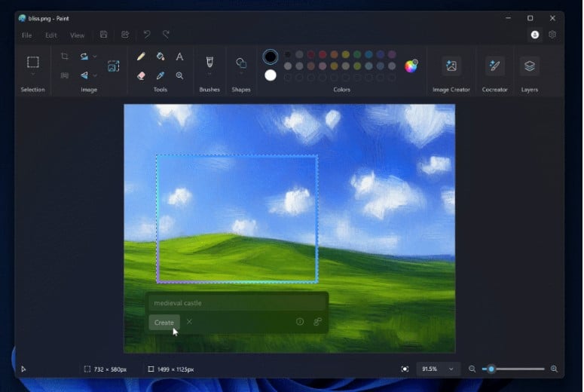
Task: Open the View menu
Action: click(77, 35)
